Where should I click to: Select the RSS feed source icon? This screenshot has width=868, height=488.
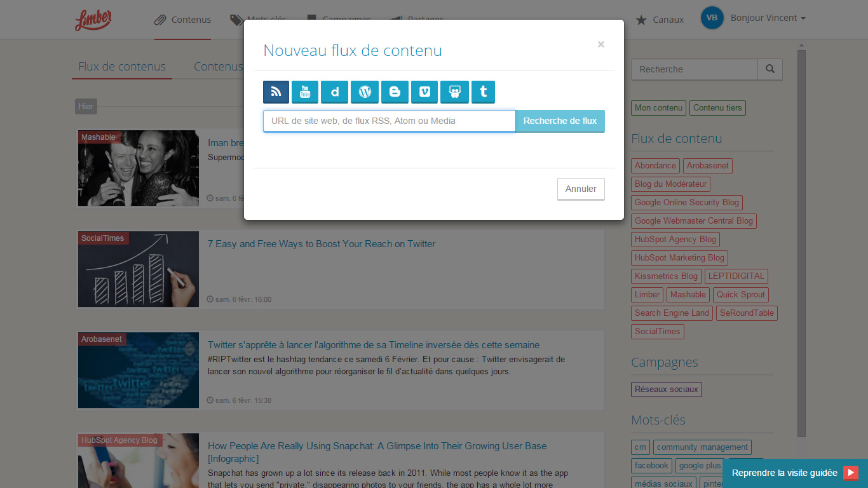(x=276, y=91)
